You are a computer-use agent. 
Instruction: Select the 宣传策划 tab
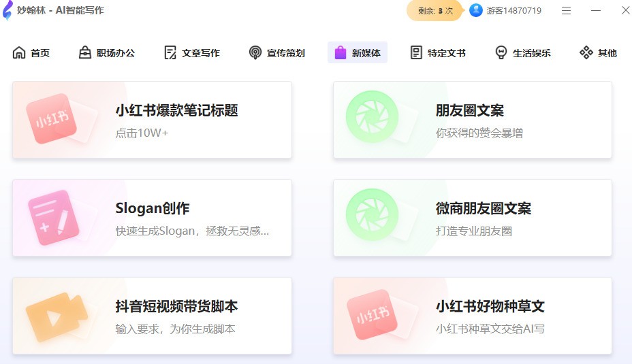pyautogui.click(x=277, y=53)
